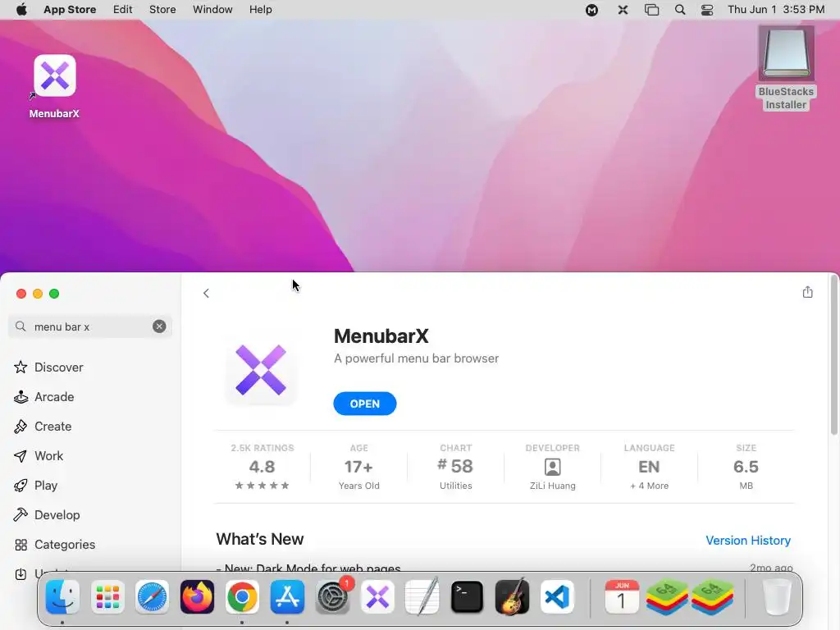
Task: Open TextEdit from the Dock
Action: coord(422,597)
